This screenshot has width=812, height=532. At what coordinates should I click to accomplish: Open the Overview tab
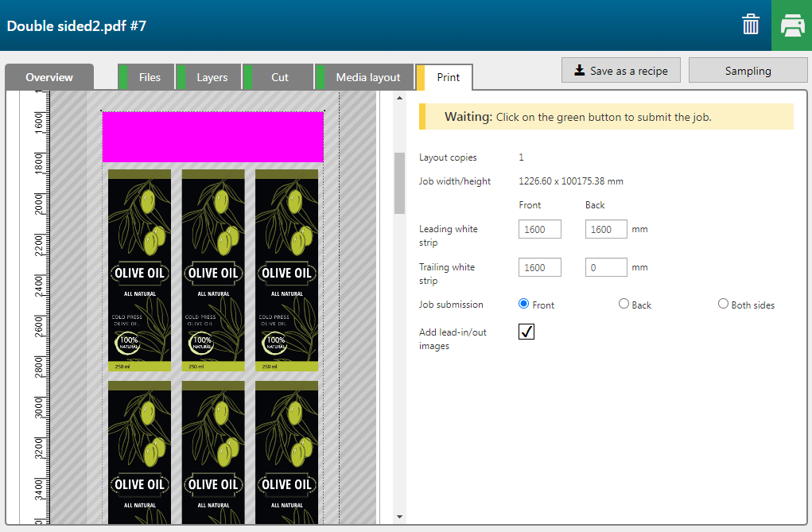49,77
